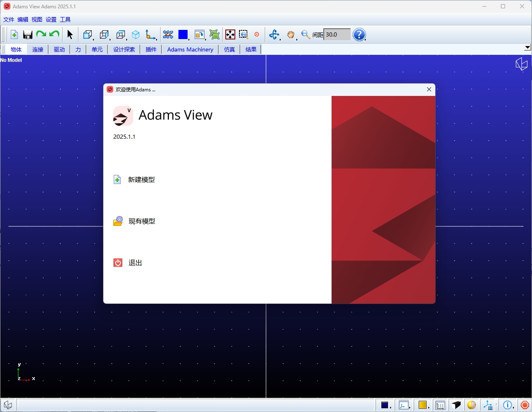Click the red stop icon in status bar
Image resolution: width=532 pixels, height=412 pixels.
click(525, 405)
